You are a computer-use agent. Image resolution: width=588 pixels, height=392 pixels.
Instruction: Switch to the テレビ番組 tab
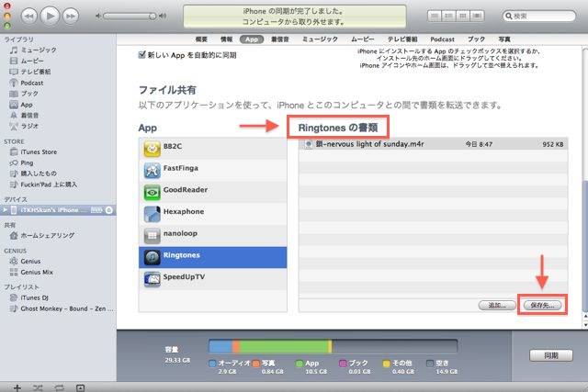pyautogui.click(x=402, y=39)
